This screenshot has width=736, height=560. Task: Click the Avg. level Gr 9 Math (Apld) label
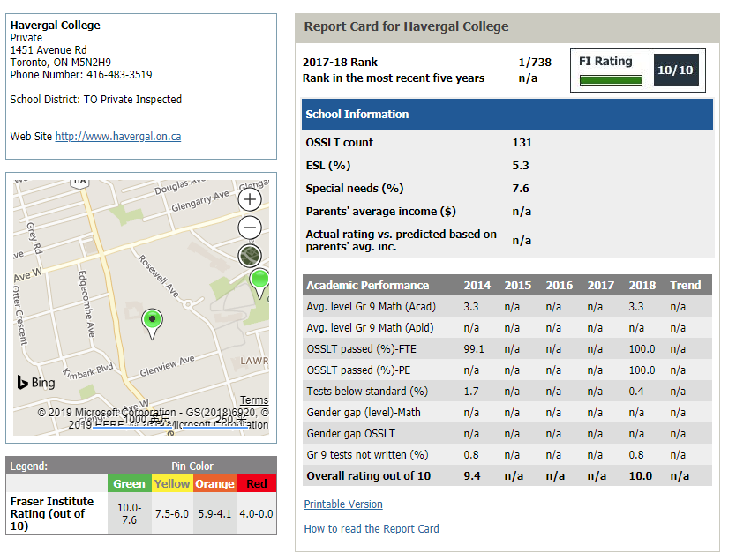[370, 328]
